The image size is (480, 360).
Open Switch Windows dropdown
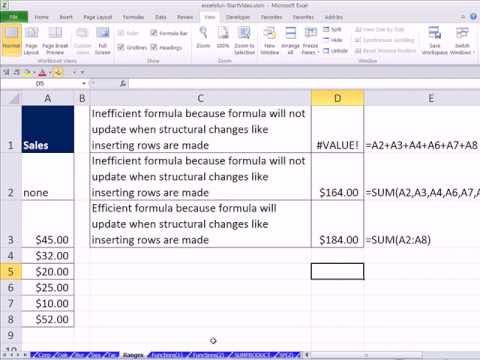coord(462,40)
